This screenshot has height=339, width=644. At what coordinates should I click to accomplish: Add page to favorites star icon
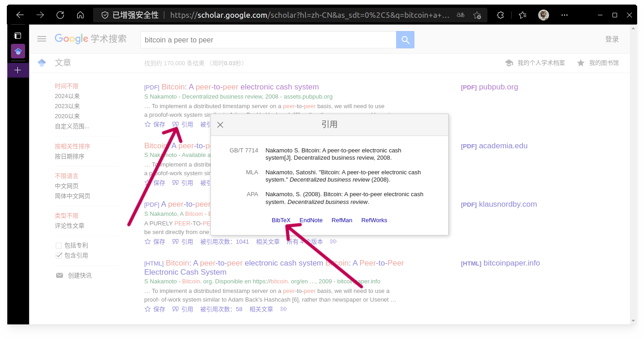[x=477, y=15]
